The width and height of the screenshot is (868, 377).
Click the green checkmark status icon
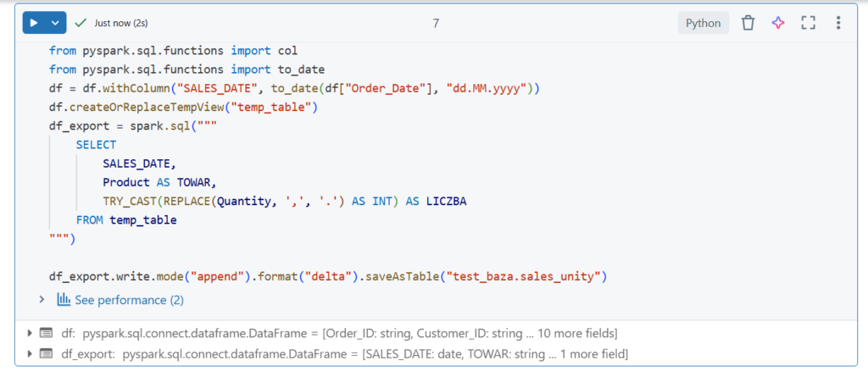coord(81,23)
